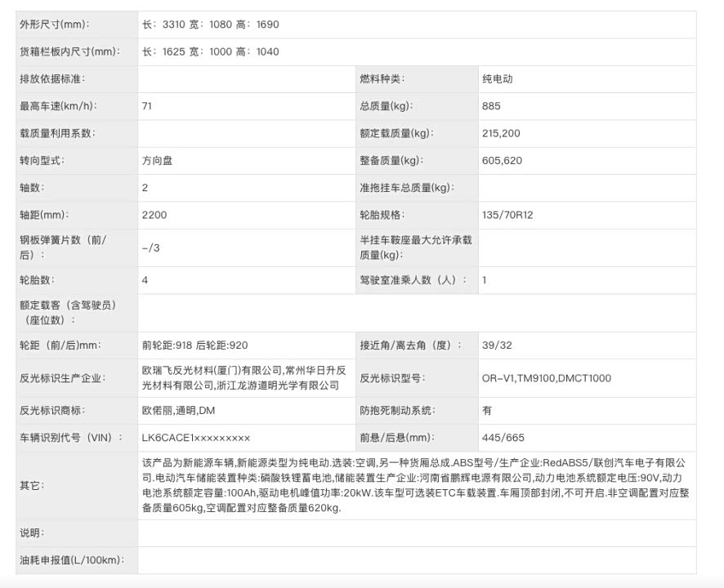The height and width of the screenshot is (588, 724).
Task: Select the 方向盘 steering type value
Action: (157, 161)
